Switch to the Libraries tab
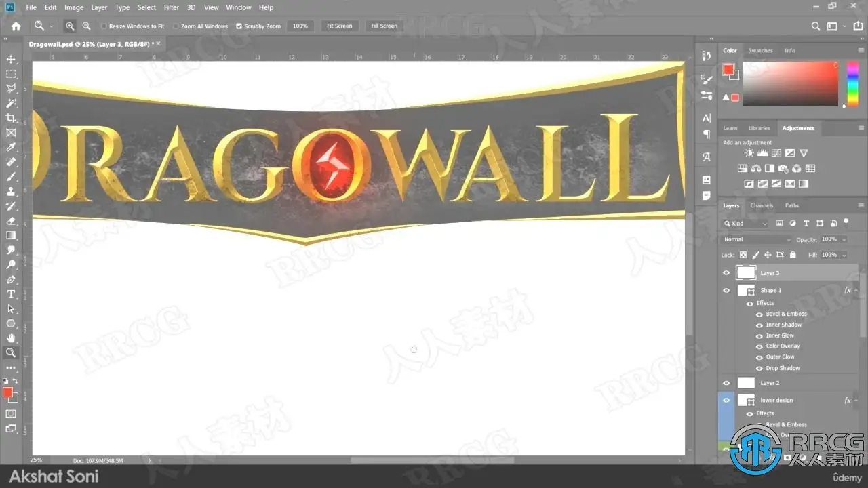 point(759,128)
